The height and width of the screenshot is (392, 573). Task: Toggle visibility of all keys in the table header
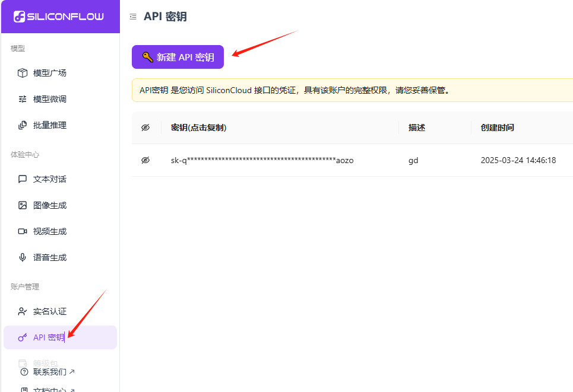(x=145, y=128)
